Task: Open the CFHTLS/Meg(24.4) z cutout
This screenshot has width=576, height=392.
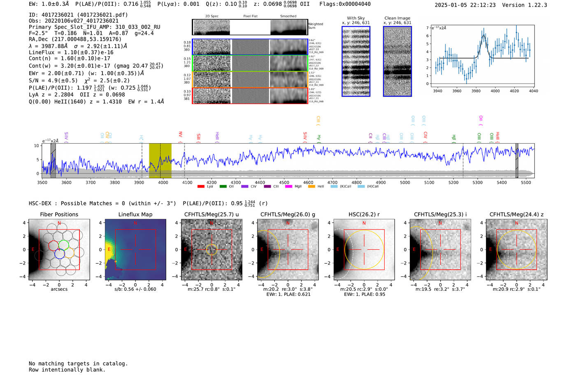Action: click(x=516, y=250)
